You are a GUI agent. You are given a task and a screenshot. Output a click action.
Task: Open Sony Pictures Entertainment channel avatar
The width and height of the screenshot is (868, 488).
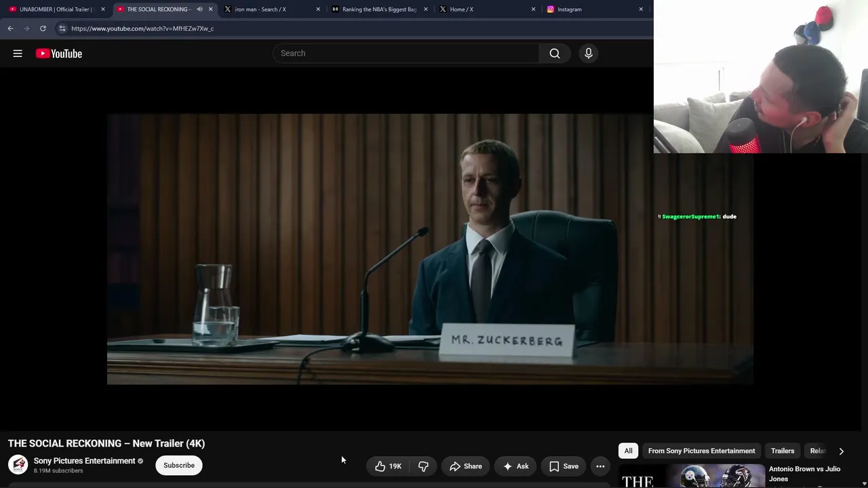point(18,465)
